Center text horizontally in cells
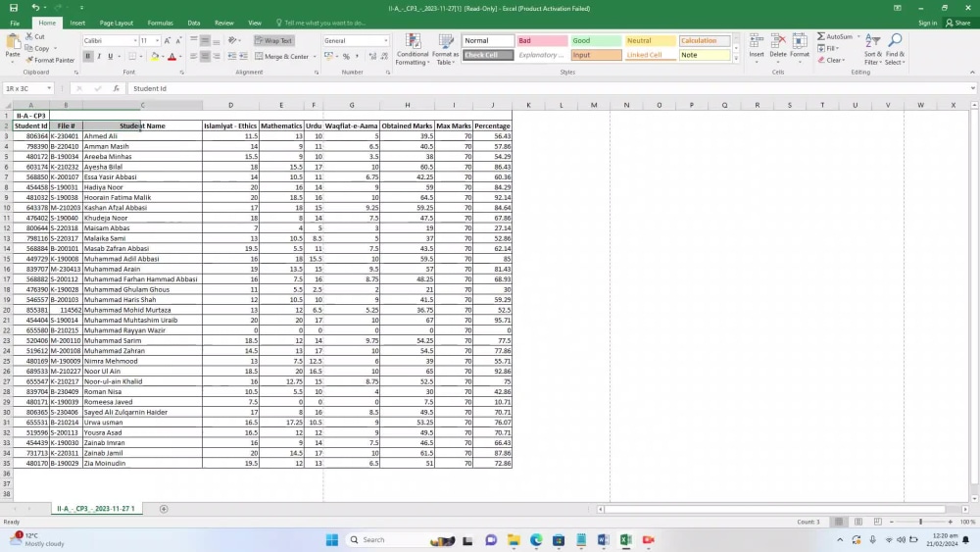This screenshot has height=552, width=980. pyautogui.click(x=205, y=56)
